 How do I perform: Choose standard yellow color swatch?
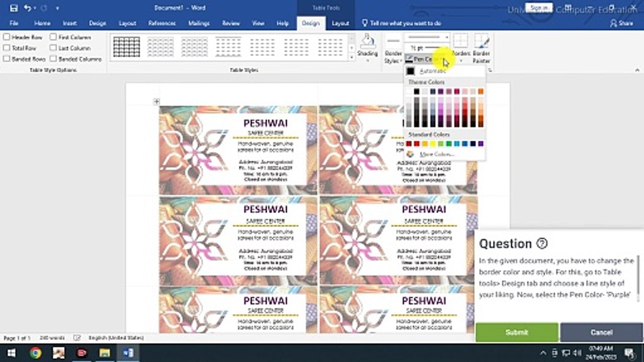point(433,144)
